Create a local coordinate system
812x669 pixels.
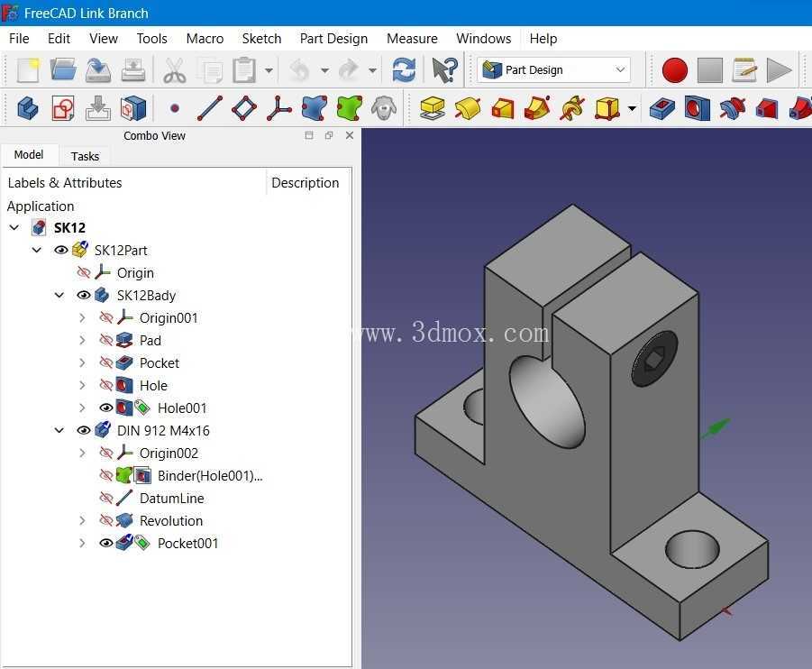(x=279, y=108)
